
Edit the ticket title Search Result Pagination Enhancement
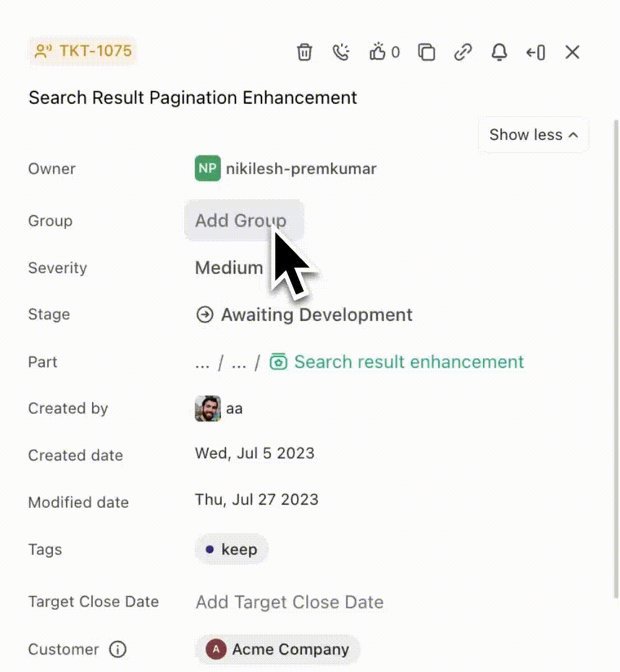pyautogui.click(x=193, y=98)
